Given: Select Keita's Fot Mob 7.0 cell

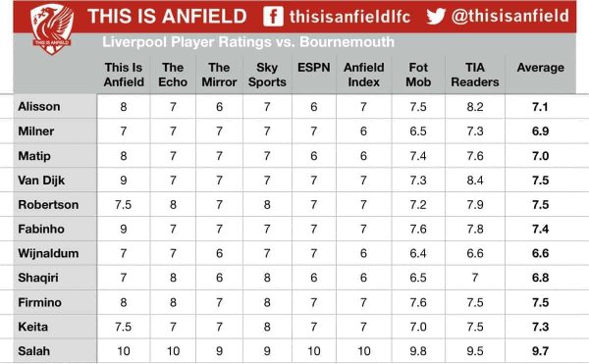Looking at the screenshot, I should tap(418, 327).
